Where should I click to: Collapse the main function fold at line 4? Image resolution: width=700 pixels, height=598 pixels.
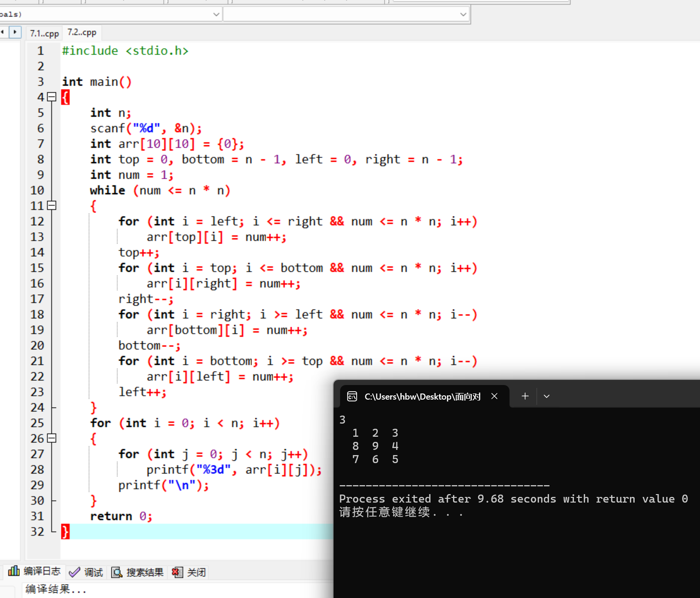52,97
